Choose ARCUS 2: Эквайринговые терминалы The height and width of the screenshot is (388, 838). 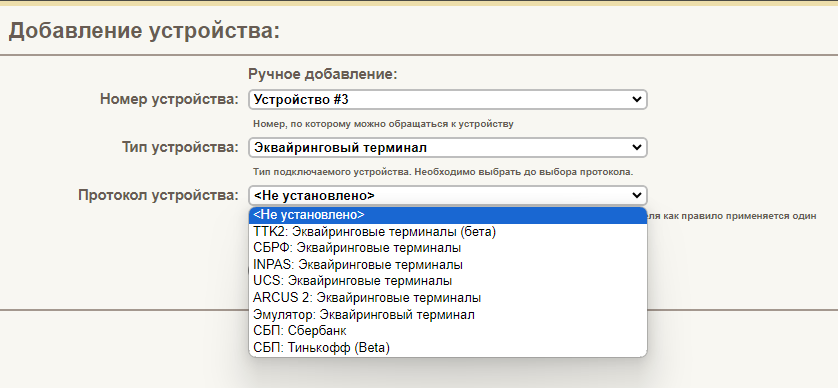click(x=448, y=298)
